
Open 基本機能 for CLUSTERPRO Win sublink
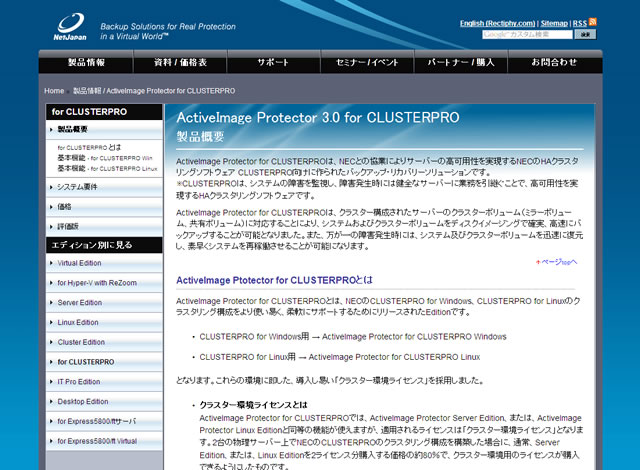point(105,158)
